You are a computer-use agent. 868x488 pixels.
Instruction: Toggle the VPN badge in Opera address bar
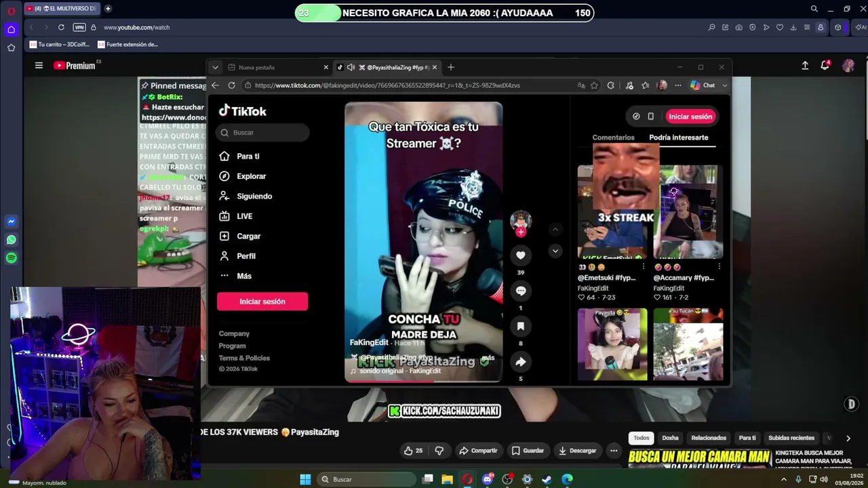click(x=79, y=27)
